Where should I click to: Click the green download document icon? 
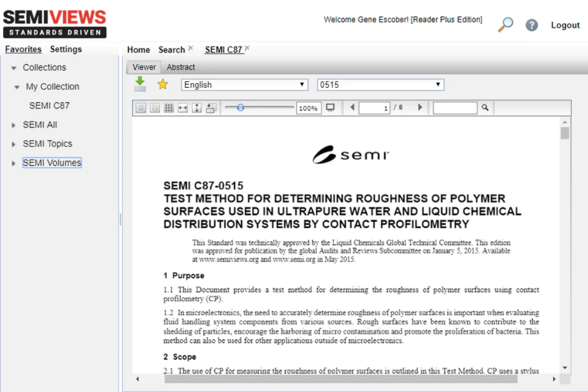tap(140, 84)
